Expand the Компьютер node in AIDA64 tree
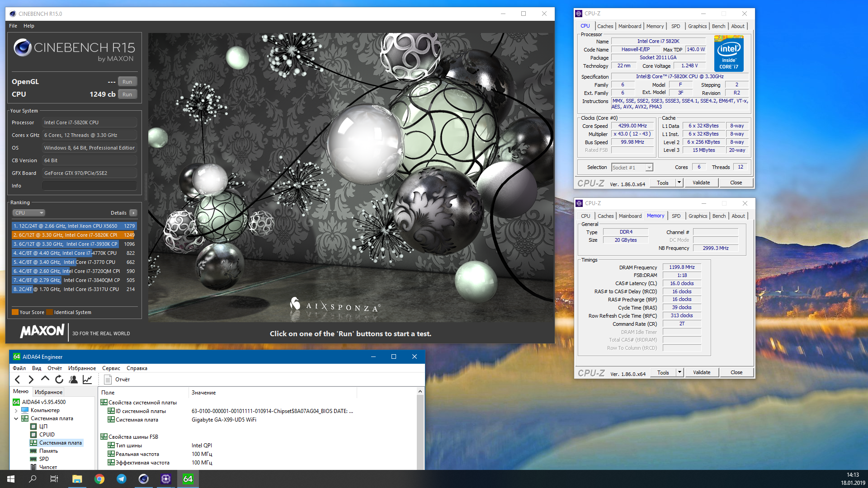The image size is (868, 488). [x=16, y=411]
